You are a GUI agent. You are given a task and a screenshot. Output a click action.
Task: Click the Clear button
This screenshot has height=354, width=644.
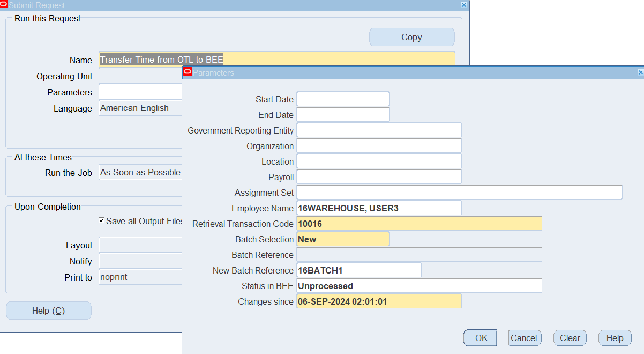tap(570, 338)
